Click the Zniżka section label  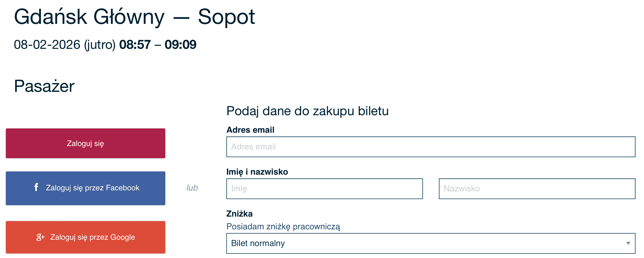(239, 214)
